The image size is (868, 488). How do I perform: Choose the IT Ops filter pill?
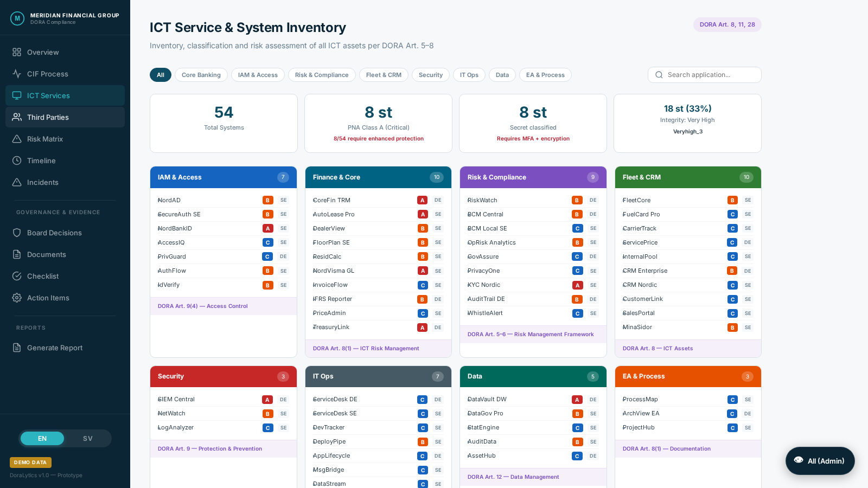pyautogui.click(x=469, y=75)
